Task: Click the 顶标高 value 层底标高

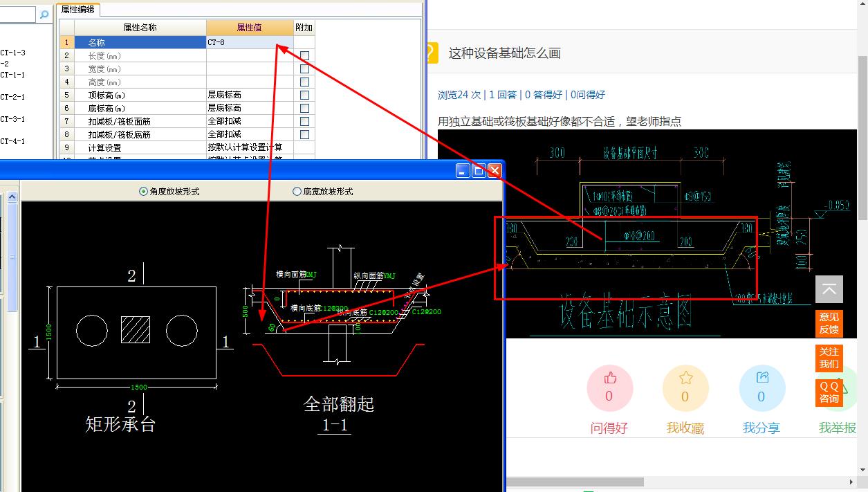Action: [250, 95]
